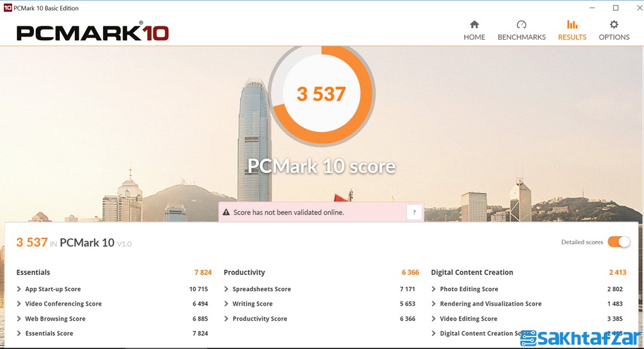Open Options via the gear icon
Image resolution: width=644 pixels, height=349 pixels.
coord(614,25)
